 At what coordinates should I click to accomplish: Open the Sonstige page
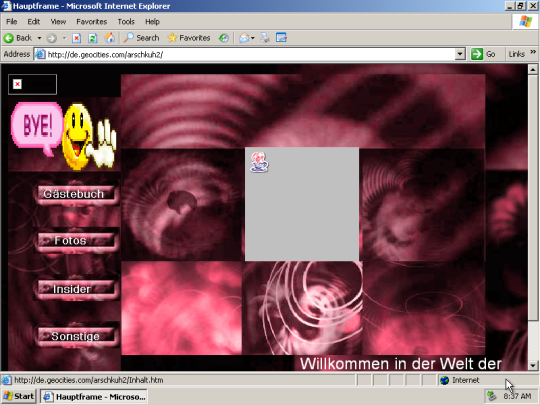[x=76, y=336]
